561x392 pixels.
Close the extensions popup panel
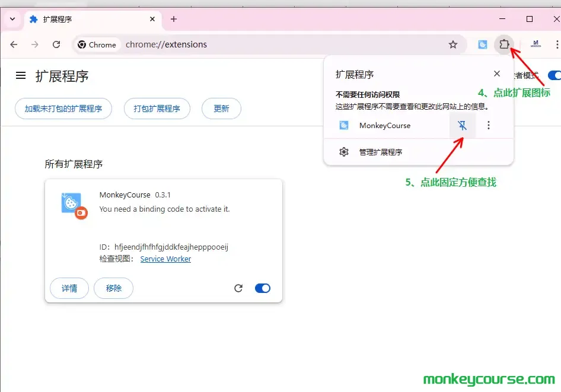[496, 74]
